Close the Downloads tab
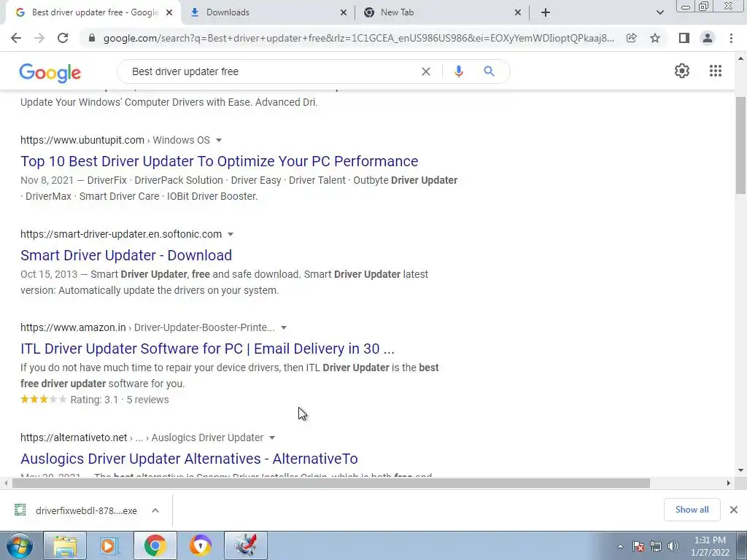 [344, 12]
